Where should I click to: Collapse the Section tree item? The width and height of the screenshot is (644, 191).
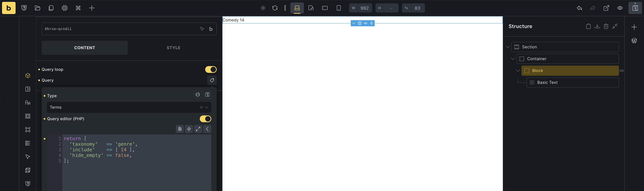[508, 47]
